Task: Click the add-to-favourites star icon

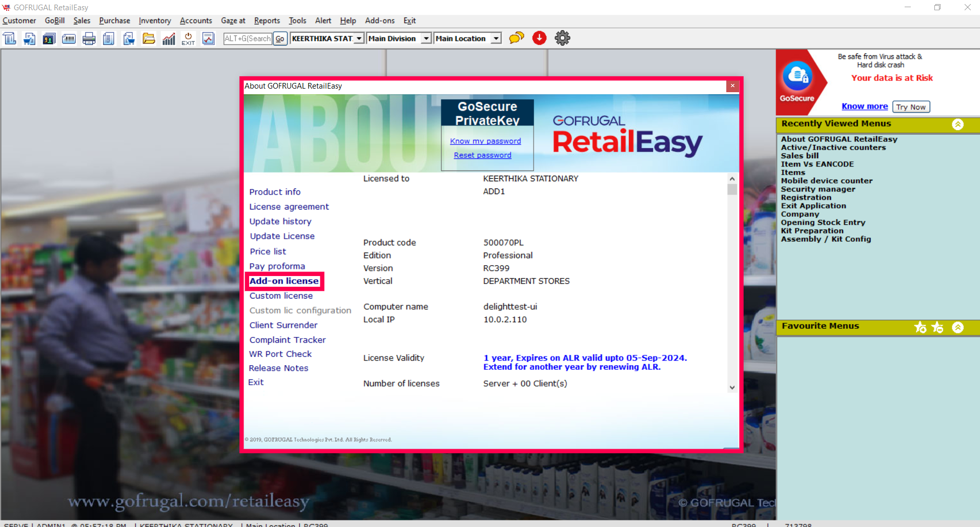Action: pos(921,327)
